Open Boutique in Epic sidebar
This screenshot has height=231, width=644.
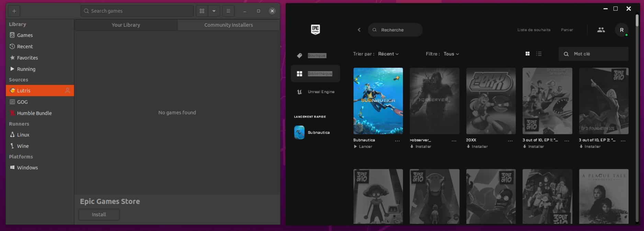pos(315,56)
